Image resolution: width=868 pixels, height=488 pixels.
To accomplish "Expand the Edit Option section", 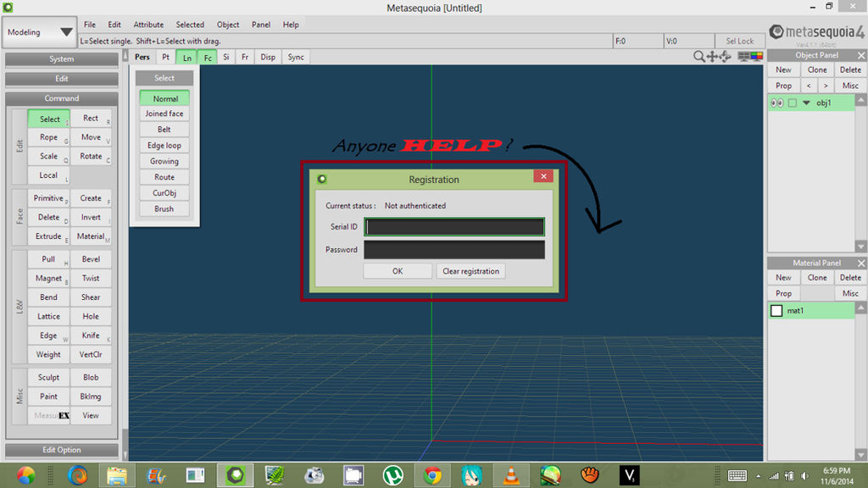I will point(62,450).
